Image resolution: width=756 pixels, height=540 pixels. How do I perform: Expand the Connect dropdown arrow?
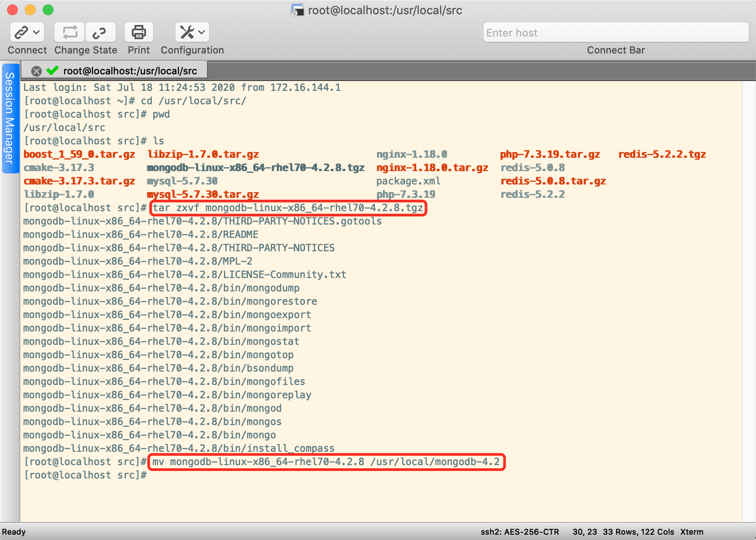37,33
